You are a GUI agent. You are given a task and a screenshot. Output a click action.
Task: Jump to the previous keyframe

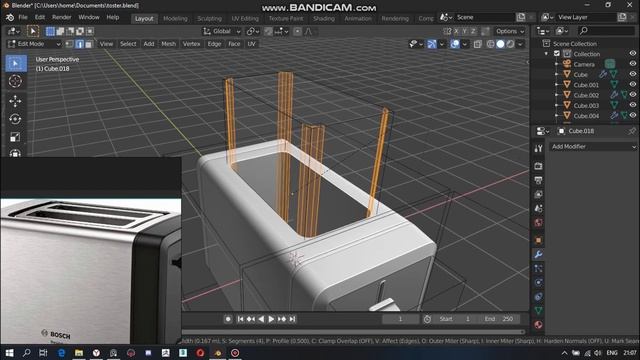point(251,319)
